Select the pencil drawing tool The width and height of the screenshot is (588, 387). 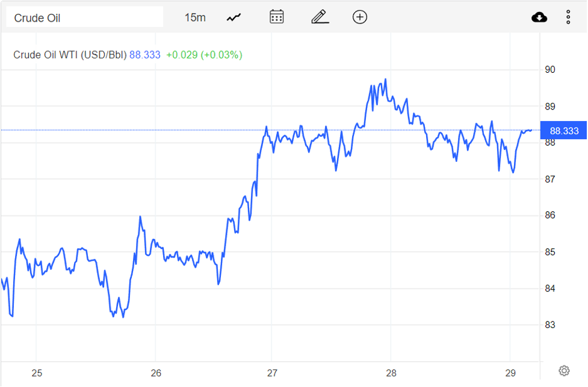pyautogui.click(x=320, y=17)
